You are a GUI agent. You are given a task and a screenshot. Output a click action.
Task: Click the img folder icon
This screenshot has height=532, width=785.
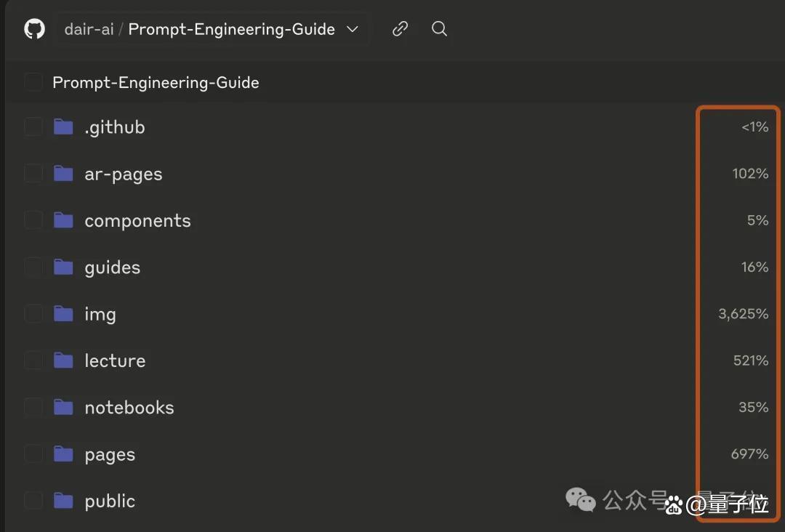pyautogui.click(x=64, y=314)
